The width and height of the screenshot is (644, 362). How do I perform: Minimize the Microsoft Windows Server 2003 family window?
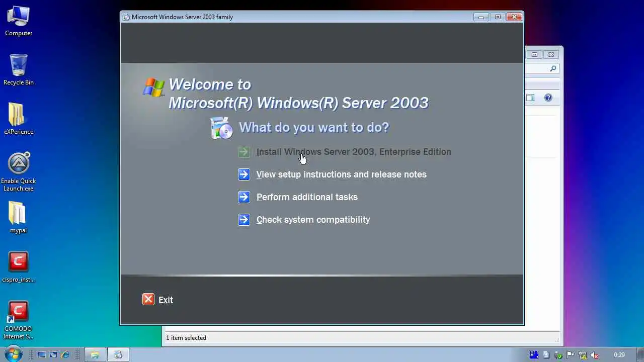[481, 17]
